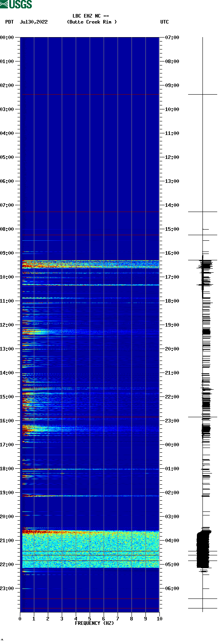This screenshot has width=220, height=644.
Task: Click the 'UTC' timezone label
Action: [x=165, y=22]
